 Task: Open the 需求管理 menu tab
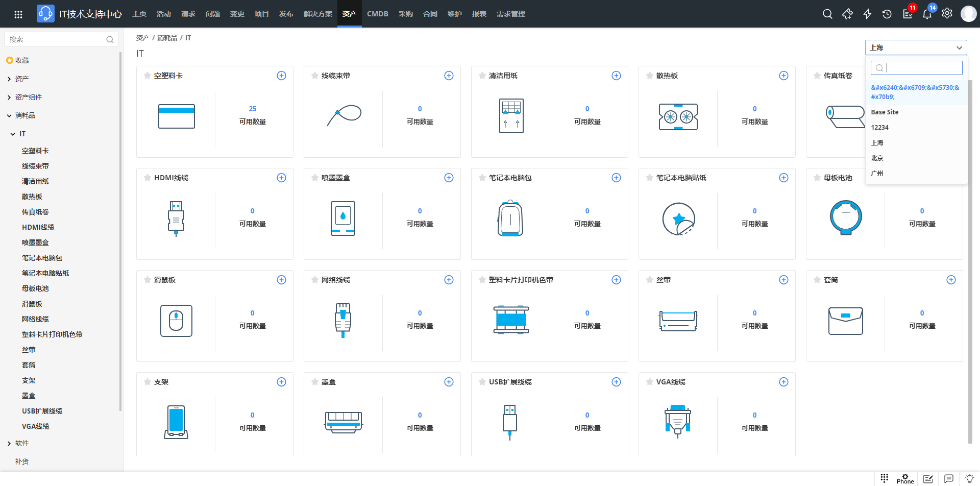pos(511,14)
